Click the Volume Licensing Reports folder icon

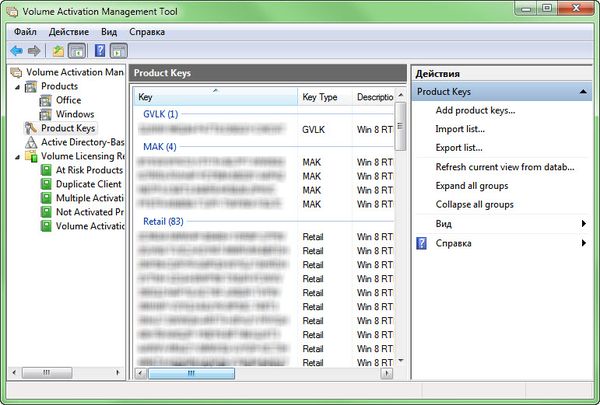[31, 156]
